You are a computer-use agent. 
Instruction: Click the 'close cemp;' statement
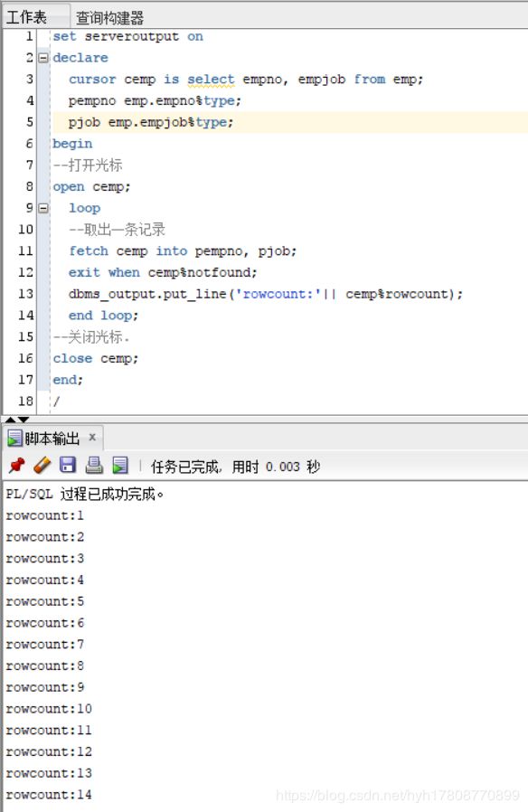click(96, 358)
